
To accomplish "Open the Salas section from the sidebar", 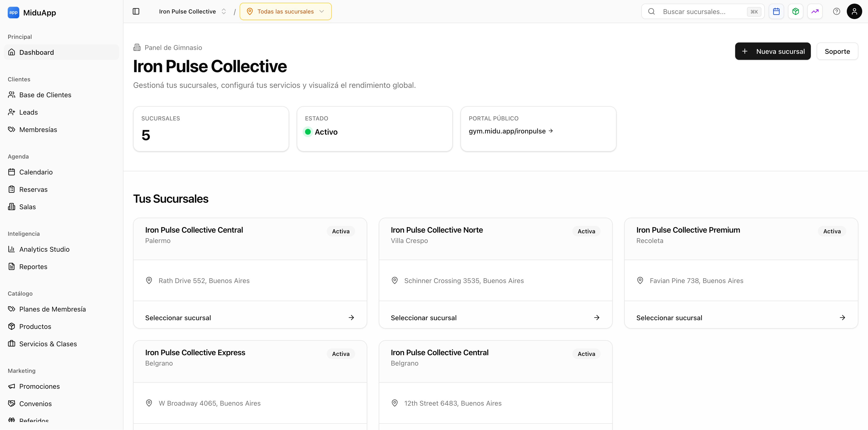I will click(x=27, y=206).
